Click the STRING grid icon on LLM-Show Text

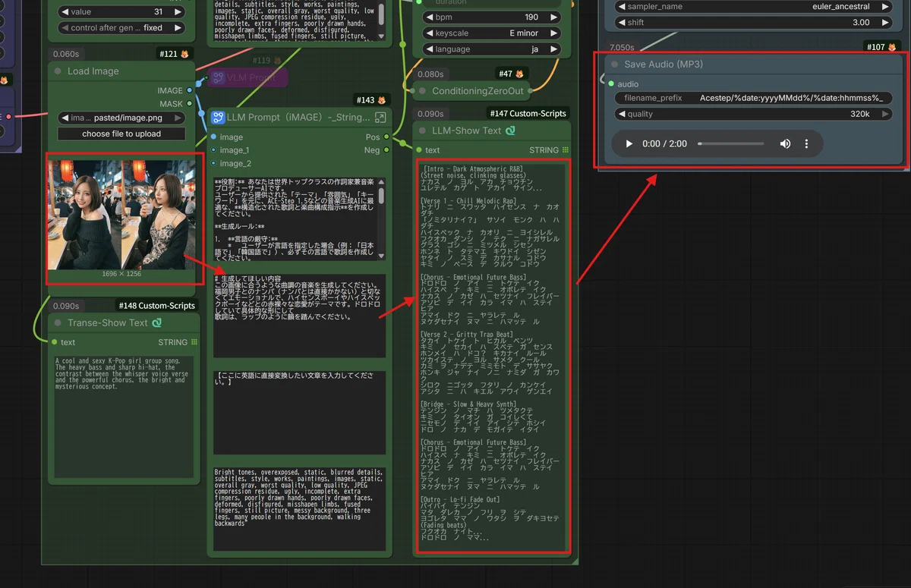tap(566, 150)
